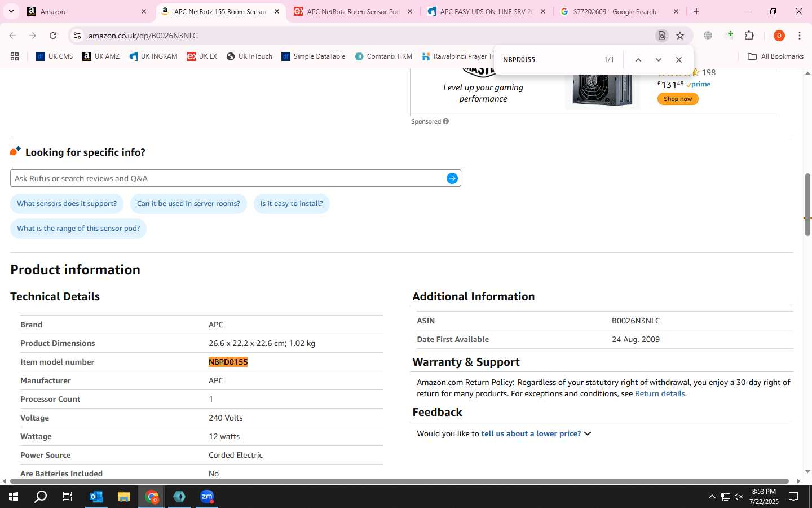This screenshot has width=812, height=508.
Task: Open Zoom from the taskbar
Action: [x=207, y=497]
